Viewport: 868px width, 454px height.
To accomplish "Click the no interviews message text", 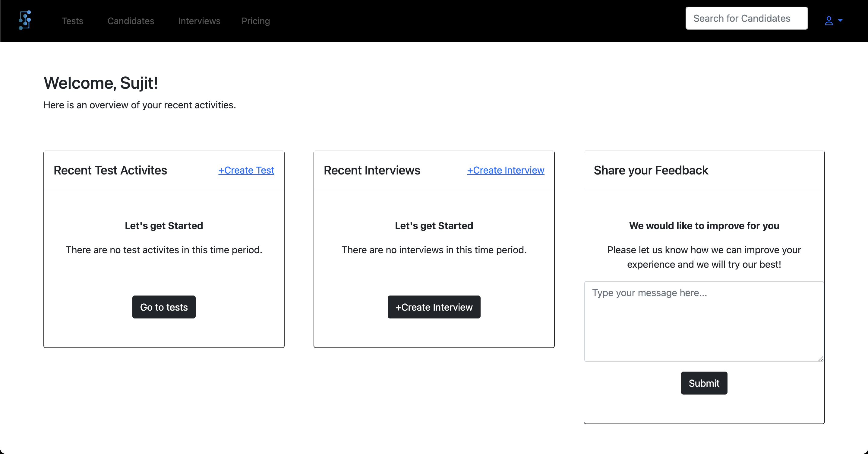I will click(434, 250).
